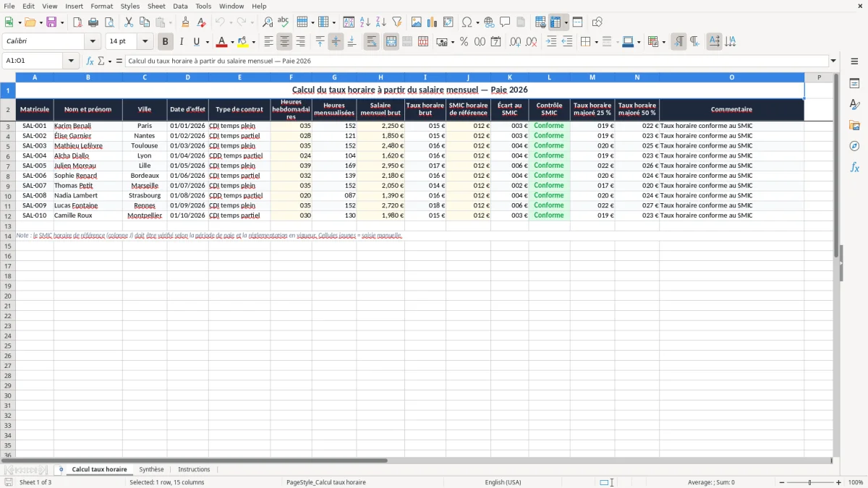Click the font color A button
This screenshot has height=488, width=868.
(222, 42)
